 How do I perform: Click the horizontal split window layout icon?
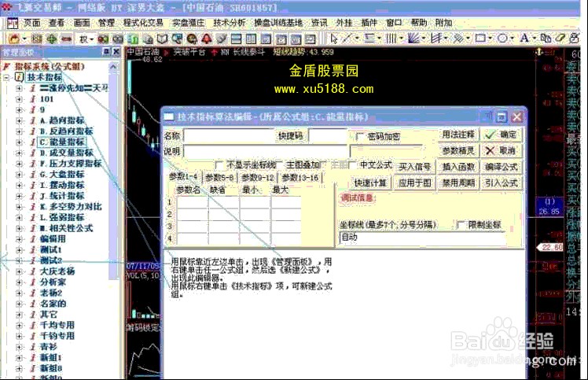[x=237, y=39]
